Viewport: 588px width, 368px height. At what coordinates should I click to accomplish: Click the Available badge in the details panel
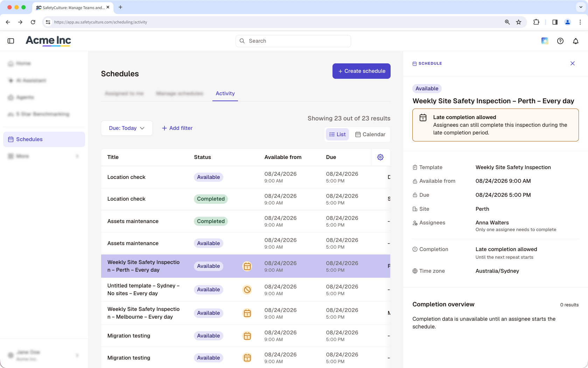pos(427,89)
